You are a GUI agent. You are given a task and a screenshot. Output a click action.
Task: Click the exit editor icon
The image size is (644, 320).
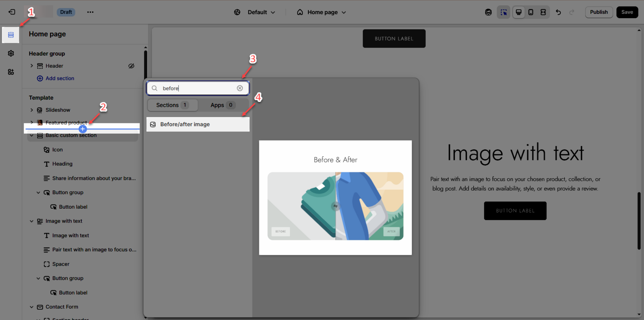(12, 12)
